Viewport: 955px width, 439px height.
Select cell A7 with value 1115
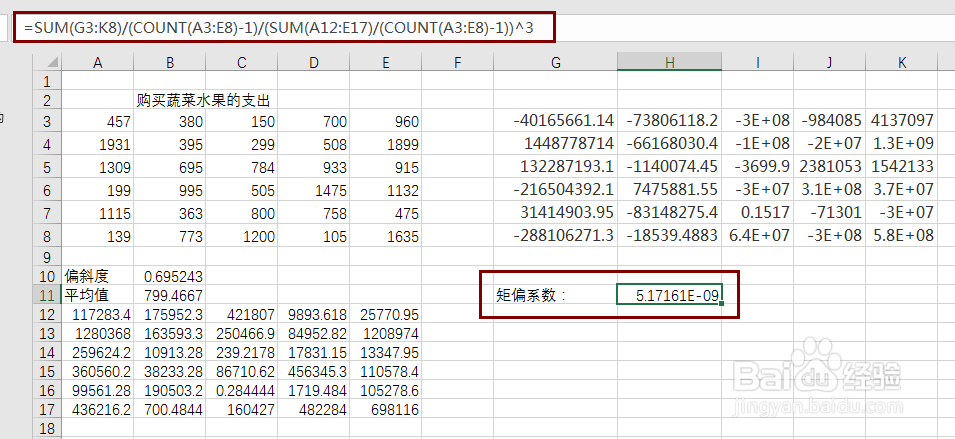(97, 214)
